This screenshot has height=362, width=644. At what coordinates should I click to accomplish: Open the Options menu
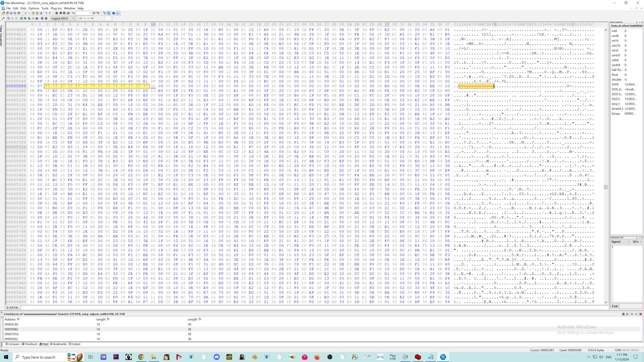(34, 8)
